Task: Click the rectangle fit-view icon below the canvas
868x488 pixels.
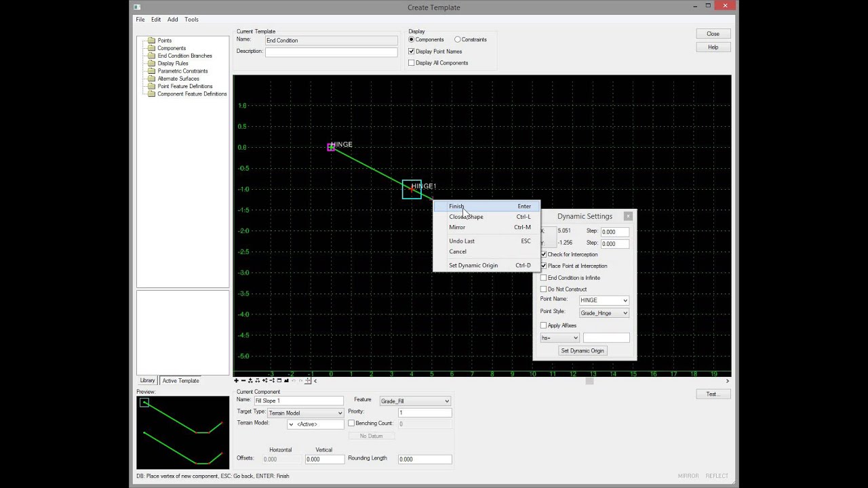Action: pyautogui.click(x=279, y=381)
